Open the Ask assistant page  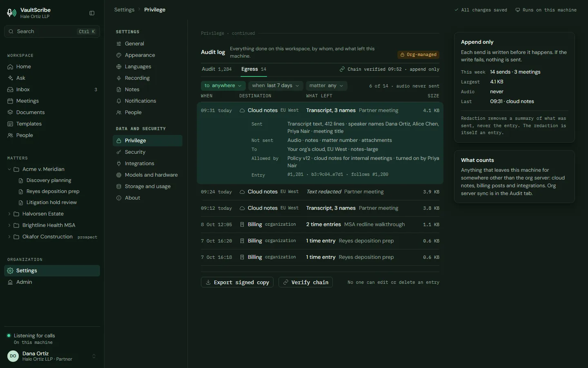click(x=52, y=78)
